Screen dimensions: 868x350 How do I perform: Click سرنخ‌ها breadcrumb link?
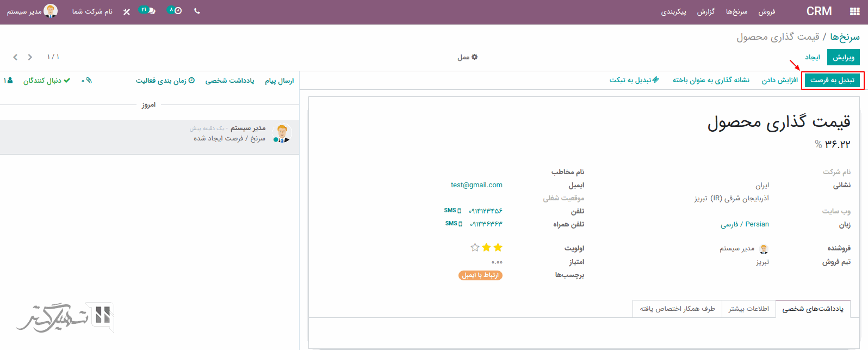pyautogui.click(x=845, y=36)
